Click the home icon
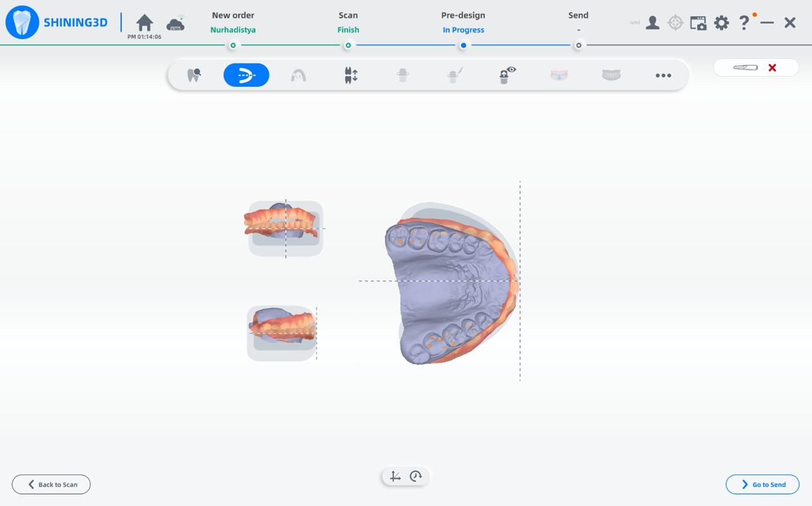 point(145,23)
